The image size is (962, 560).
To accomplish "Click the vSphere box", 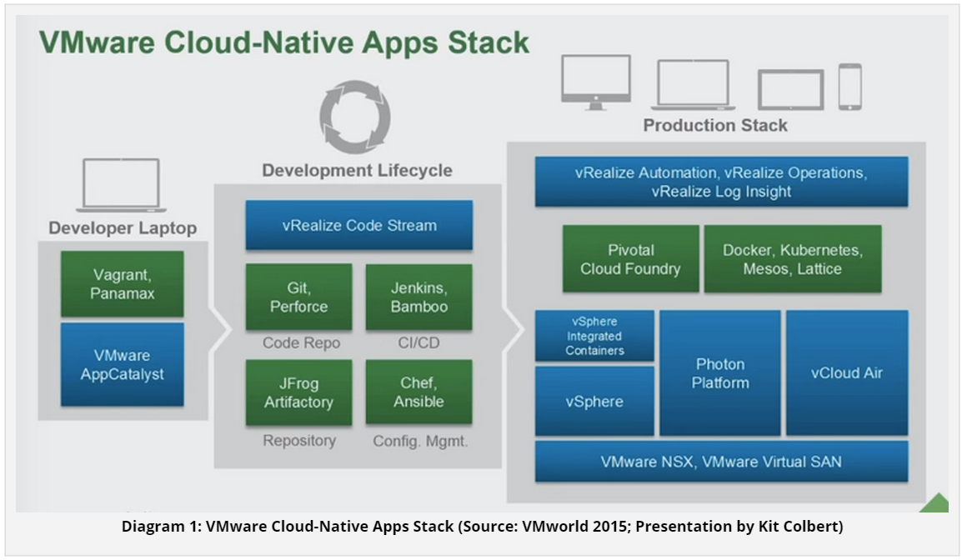I will tap(594, 401).
